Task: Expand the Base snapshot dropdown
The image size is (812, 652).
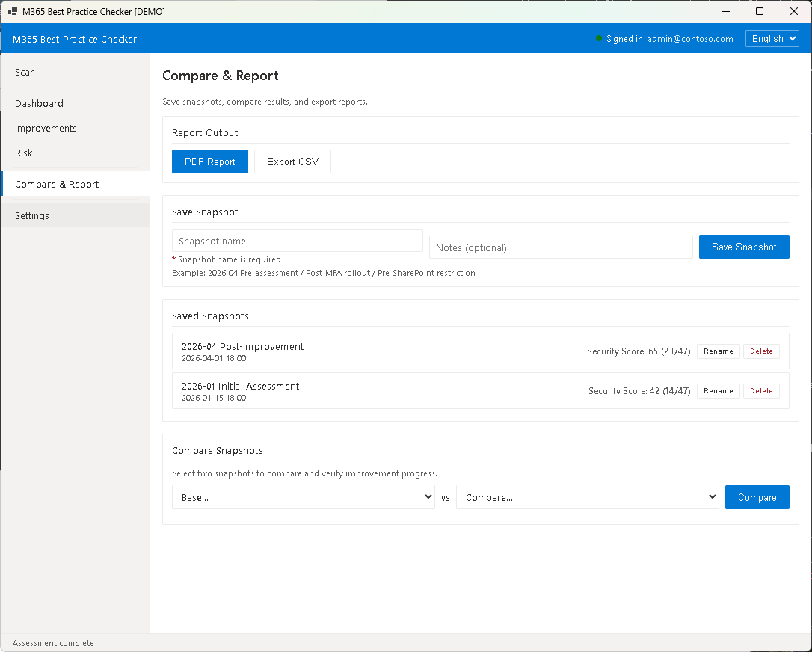Action: point(303,497)
